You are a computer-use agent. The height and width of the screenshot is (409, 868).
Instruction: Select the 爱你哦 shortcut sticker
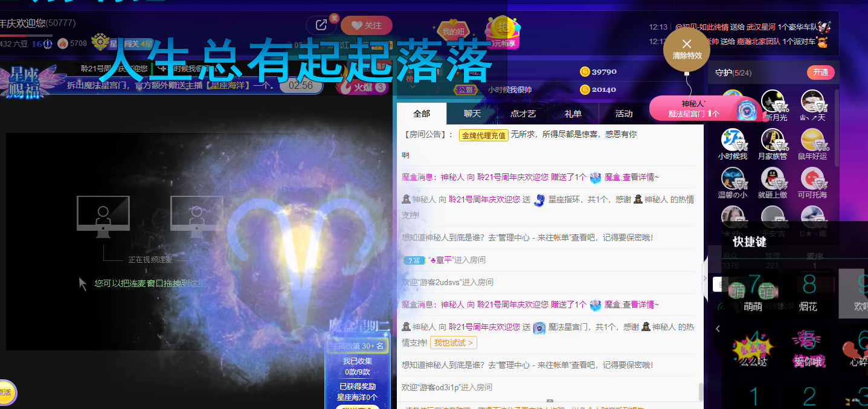click(x=808, y=349)
